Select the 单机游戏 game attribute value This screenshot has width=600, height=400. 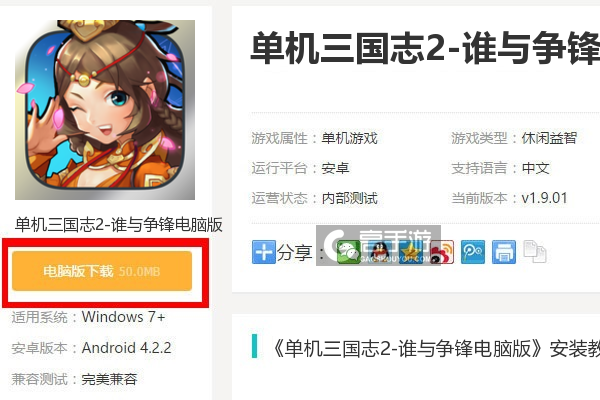point(349,138)
